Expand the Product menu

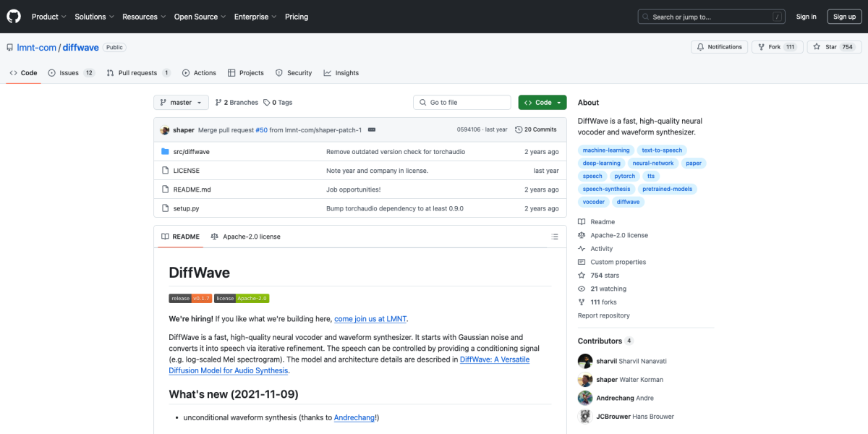[x=48, y=17]
